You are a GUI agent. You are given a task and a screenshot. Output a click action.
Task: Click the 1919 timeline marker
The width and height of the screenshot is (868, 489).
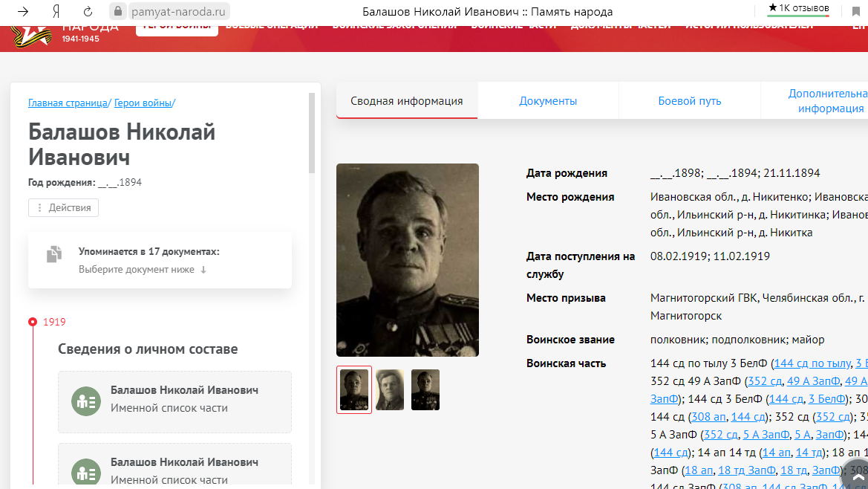click(33, 322)
